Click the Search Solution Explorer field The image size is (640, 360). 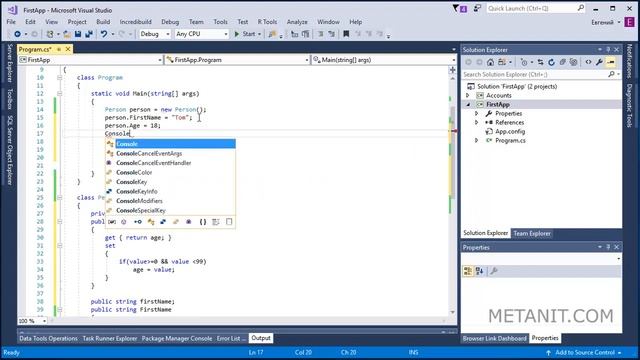[x=541, y=74]
